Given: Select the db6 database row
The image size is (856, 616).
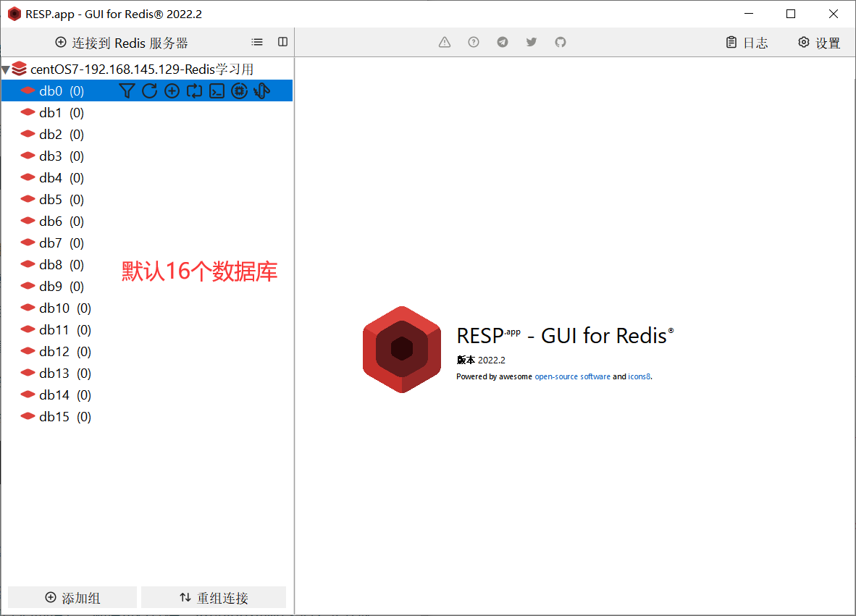Looking at the screenshot, I should pyautogui.click(x=147, y=221).
